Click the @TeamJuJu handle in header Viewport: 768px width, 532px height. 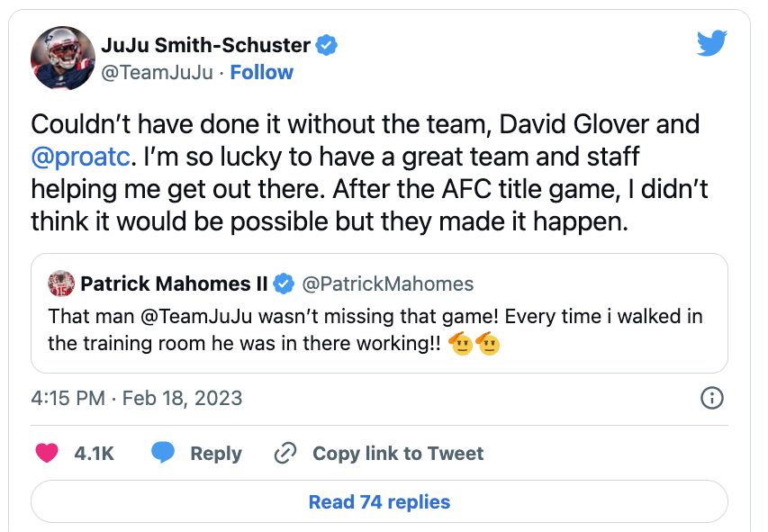[157, 72]
